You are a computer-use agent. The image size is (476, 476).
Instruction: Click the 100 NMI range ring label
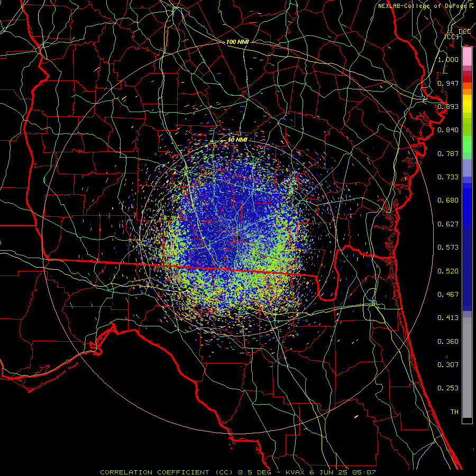point(237,42)
